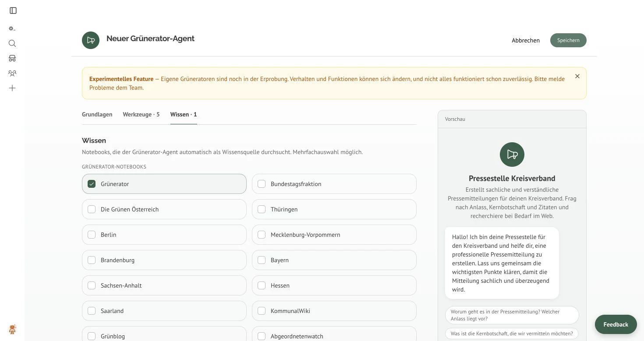Open the Feedback button
644x341 pixels.
click(616, 324)
